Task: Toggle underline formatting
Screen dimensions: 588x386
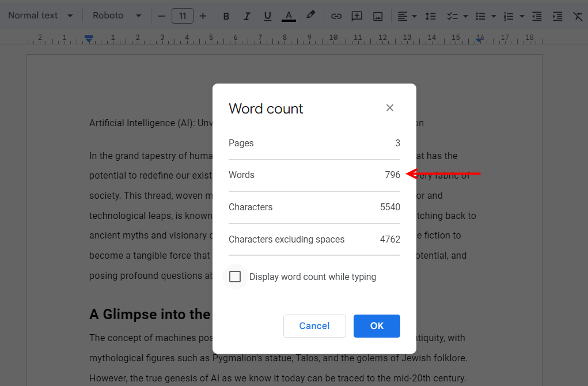Action: (267, 16)
